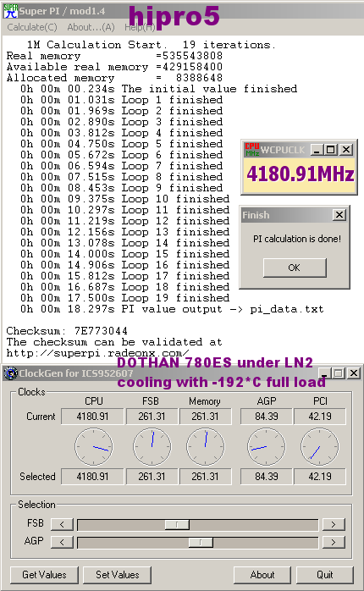Decrease FSB with left arrow
Image resolution: width=364 pixels, height=591 pixels.
tap(62, 524)
